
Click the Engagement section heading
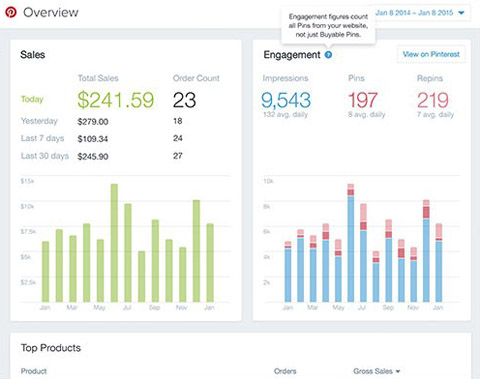[292, 55]
